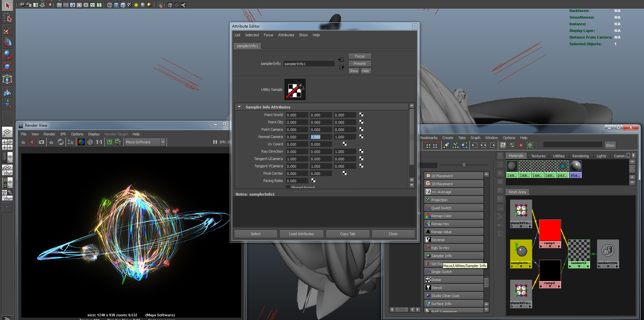The width and height of the screenshot is (644, 320).
Task: Click the Hypershade create bar icon size slider
Action: pos(464,165)
